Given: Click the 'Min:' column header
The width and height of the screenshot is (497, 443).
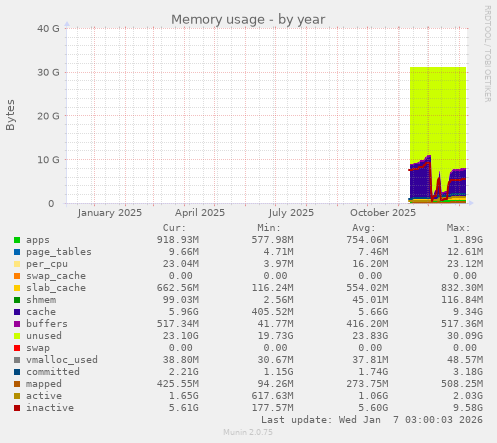Looking at the screenshot, I should click(x=269, y=228).
